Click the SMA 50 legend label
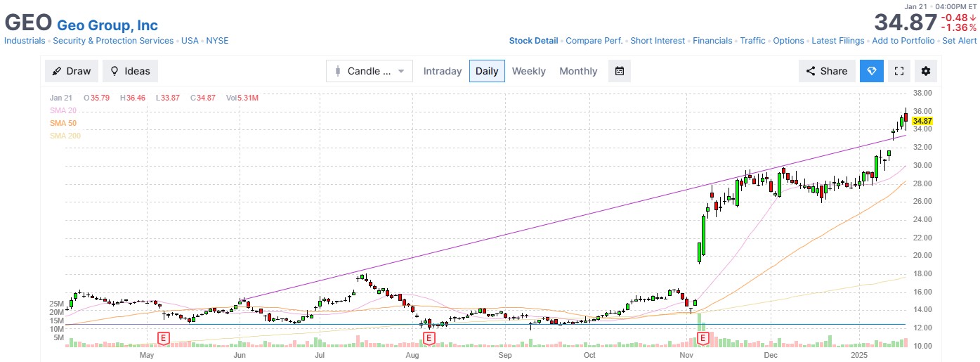 pyautogui.click(x=63, y=123)
